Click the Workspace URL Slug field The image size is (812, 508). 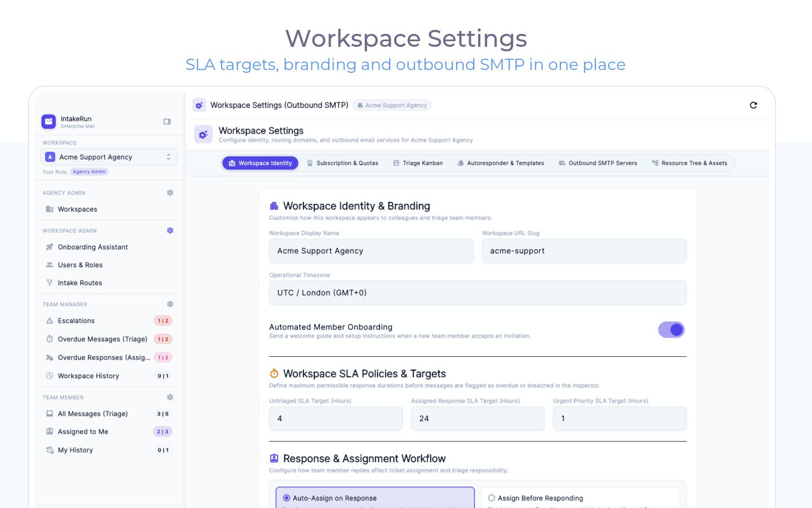[584, 251]
